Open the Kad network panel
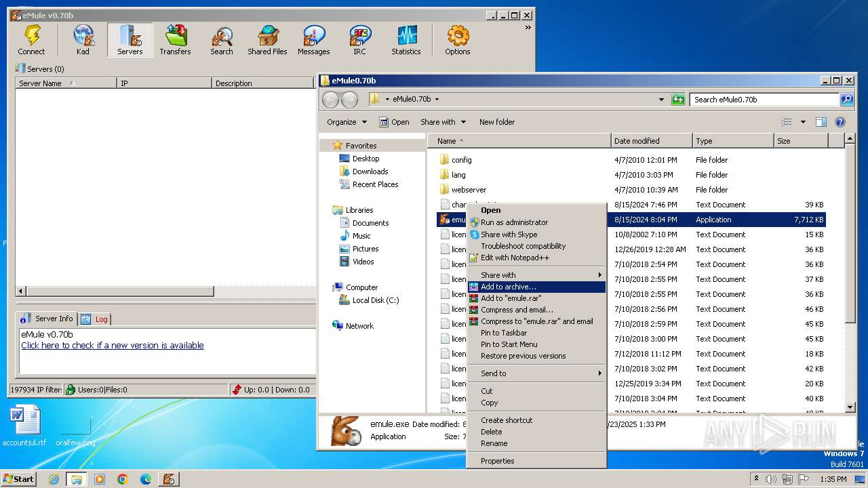The height and width of the screenshot is (488, 868). [x=83, y=40]
